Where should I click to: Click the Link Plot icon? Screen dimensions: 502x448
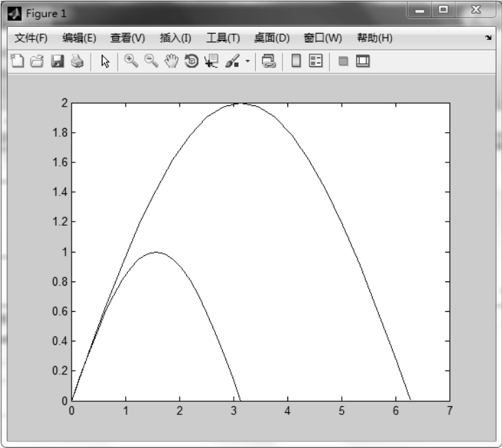269,62
